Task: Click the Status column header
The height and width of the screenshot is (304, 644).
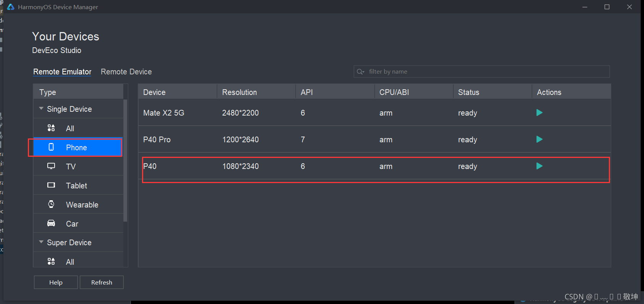Action: click(492, 92)
